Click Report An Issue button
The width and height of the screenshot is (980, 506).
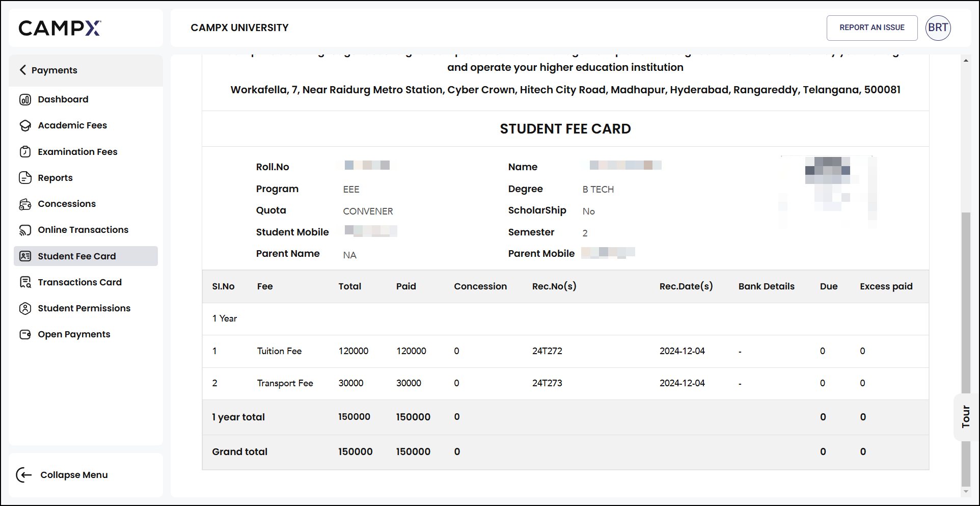(x=872, y=28)
